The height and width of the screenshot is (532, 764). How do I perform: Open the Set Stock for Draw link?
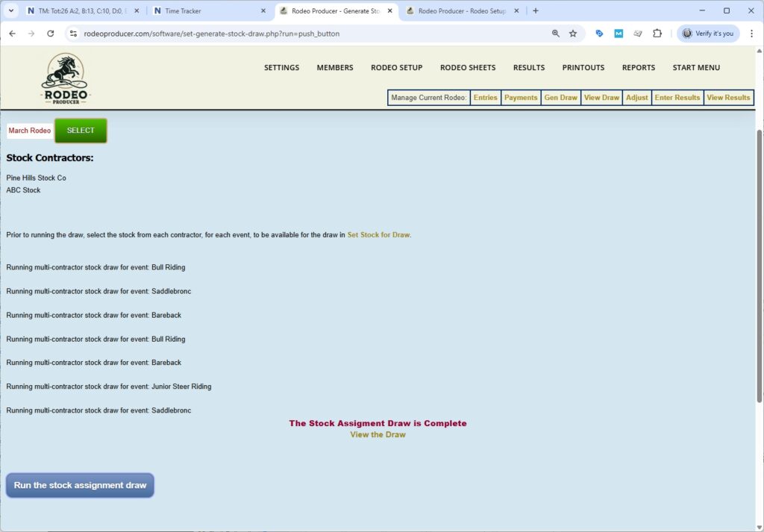click(378, 235)
